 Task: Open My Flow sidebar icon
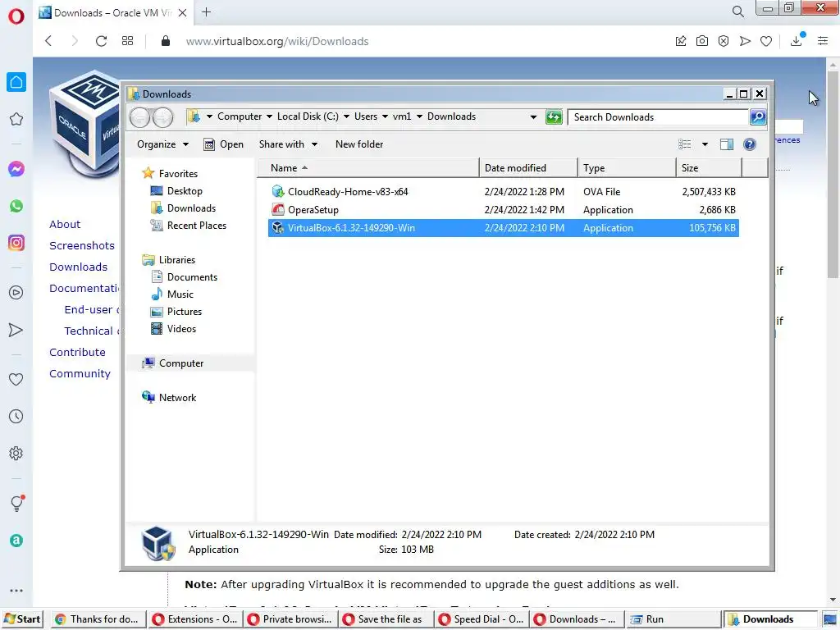pos(16,330)
